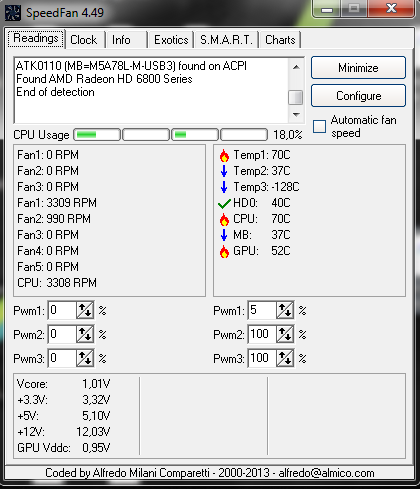
Task: Click the 'End of detection' log line
Action: (x=55, y=92)
